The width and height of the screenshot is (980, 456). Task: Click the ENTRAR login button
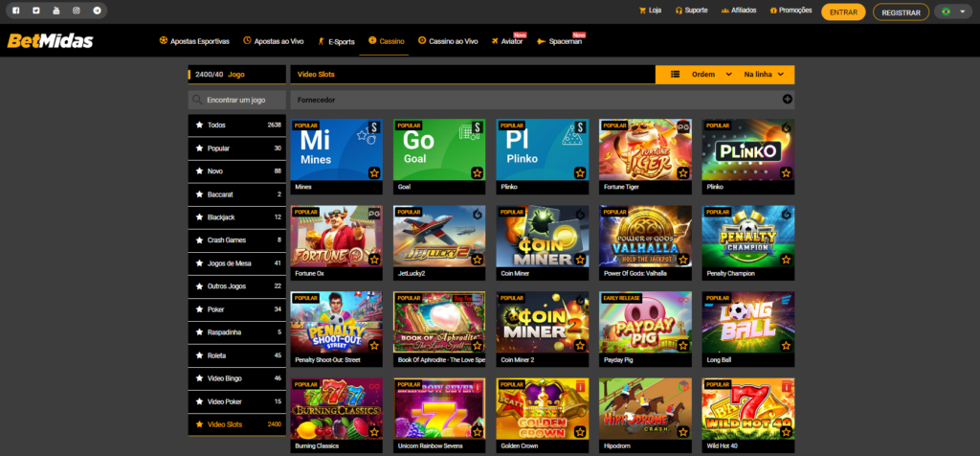(x=843, y=11)
